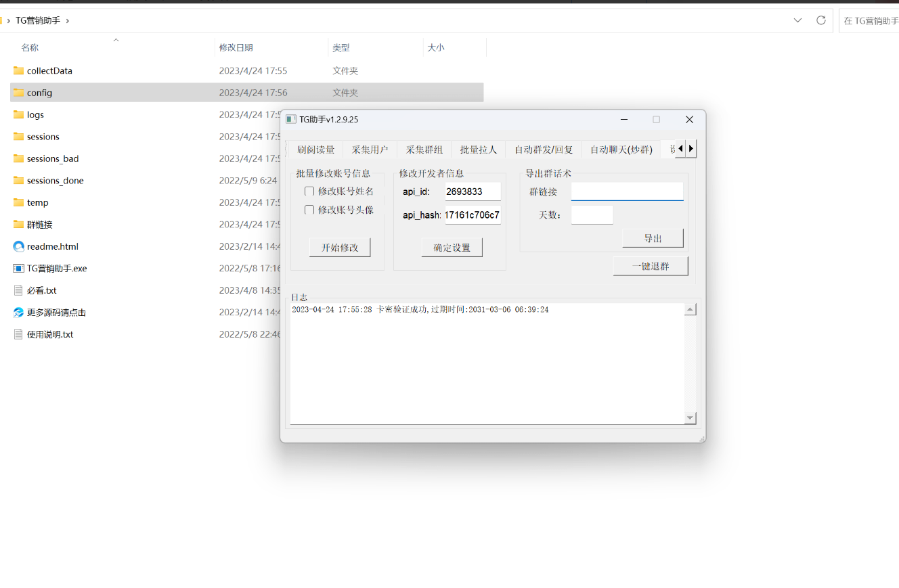Open the 批量拉人 tab
The width and height of the screenshot is (899, 588).
(479, 150)
